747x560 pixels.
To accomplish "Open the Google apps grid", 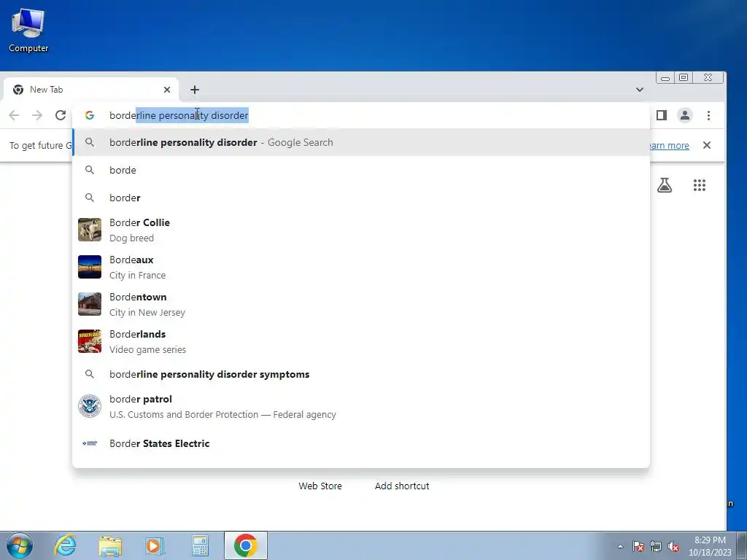I will 700,185.
